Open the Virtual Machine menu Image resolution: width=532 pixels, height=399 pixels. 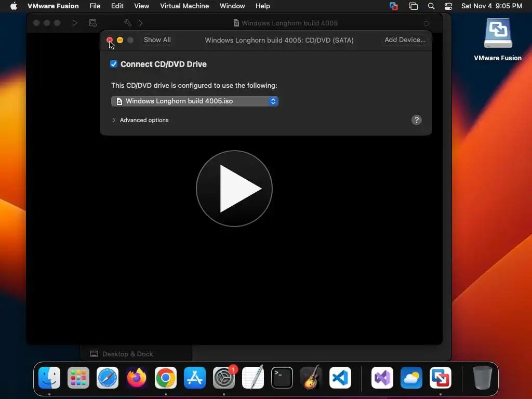184,6
